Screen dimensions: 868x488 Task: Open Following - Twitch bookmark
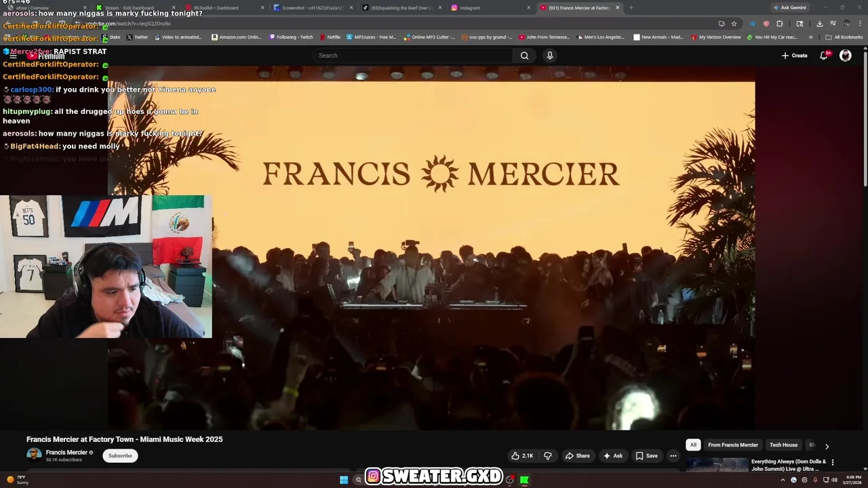[291, 37]
